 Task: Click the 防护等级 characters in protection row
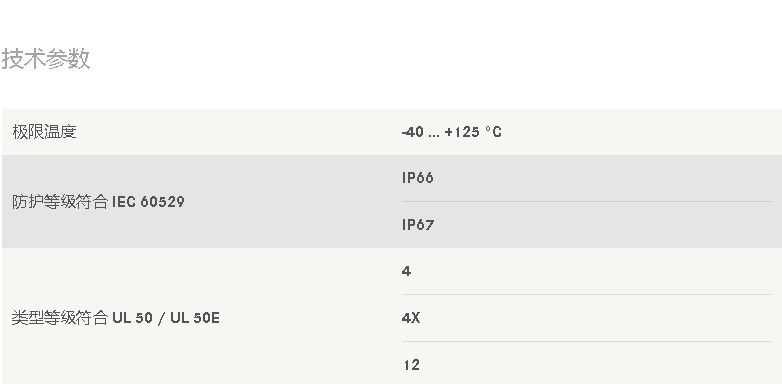44,202
